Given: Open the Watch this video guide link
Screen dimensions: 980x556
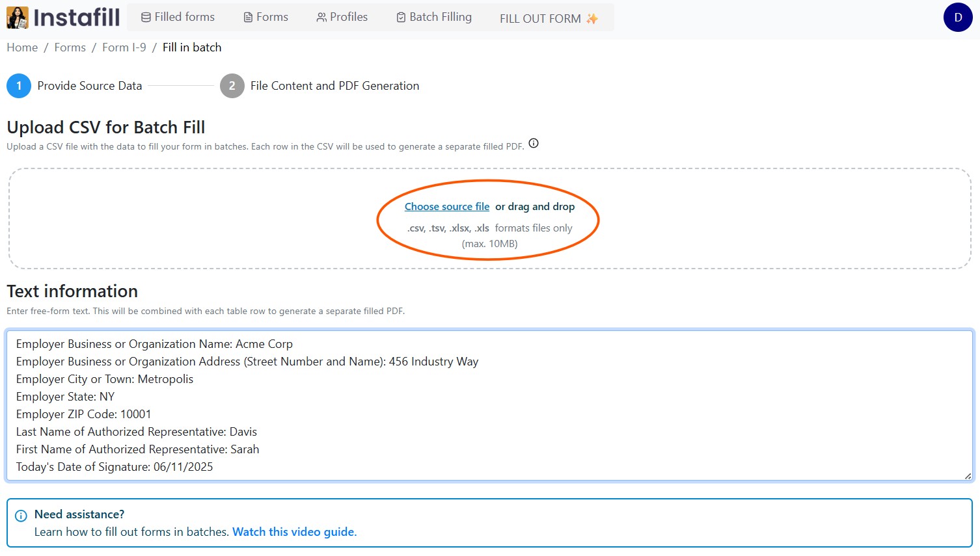Looking at the screenshot, I should tap(294, 532).
